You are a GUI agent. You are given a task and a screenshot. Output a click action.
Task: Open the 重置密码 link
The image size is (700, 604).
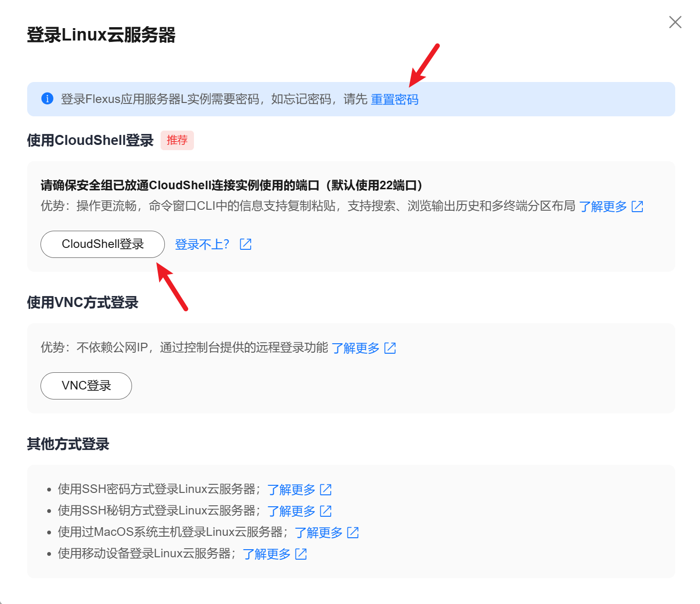[395, 99]
